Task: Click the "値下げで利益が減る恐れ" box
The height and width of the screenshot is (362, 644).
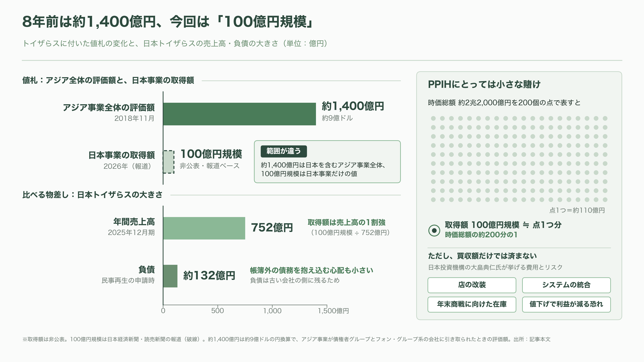Action: [566, 304]
